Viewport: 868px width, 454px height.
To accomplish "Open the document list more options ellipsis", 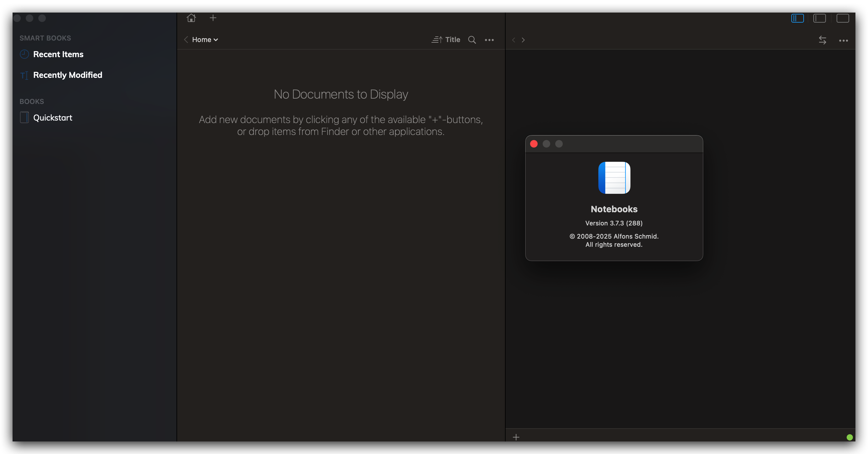I will point(489,40).
